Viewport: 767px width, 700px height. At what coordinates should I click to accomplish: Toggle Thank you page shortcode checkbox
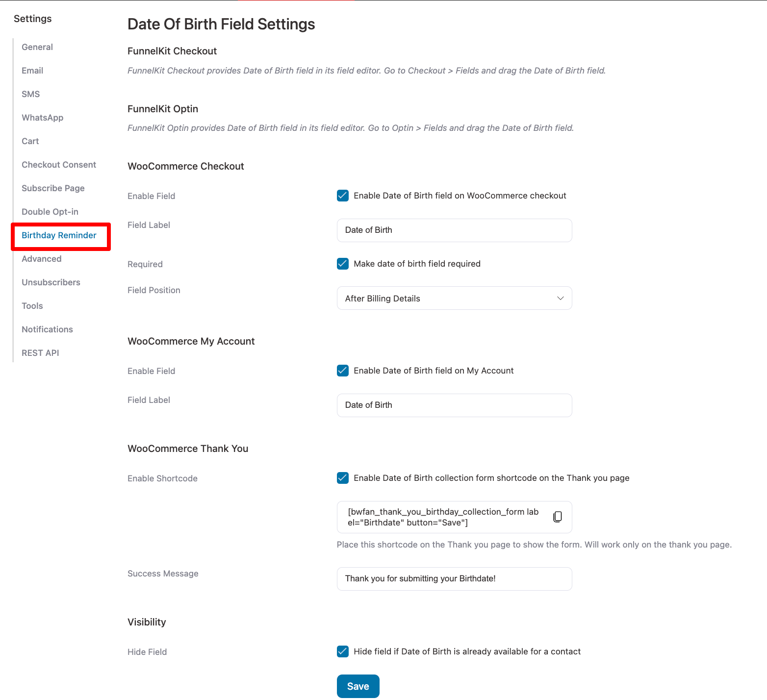pyautogui.click(x=343, y=478)
